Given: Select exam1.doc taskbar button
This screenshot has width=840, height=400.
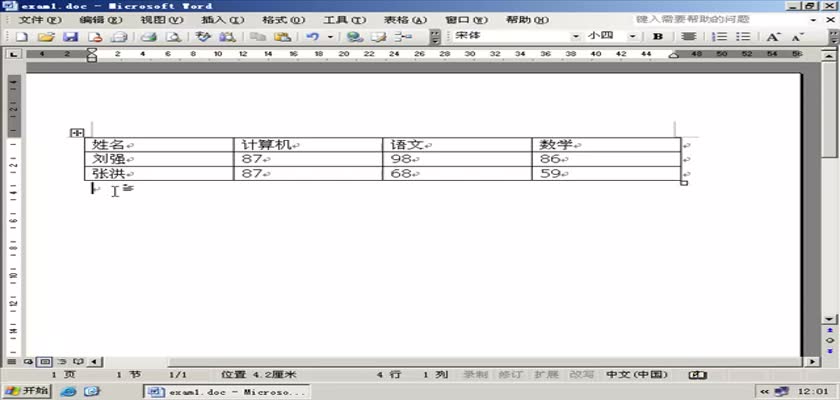Looking at the screenshot, I should click(227, 391).
